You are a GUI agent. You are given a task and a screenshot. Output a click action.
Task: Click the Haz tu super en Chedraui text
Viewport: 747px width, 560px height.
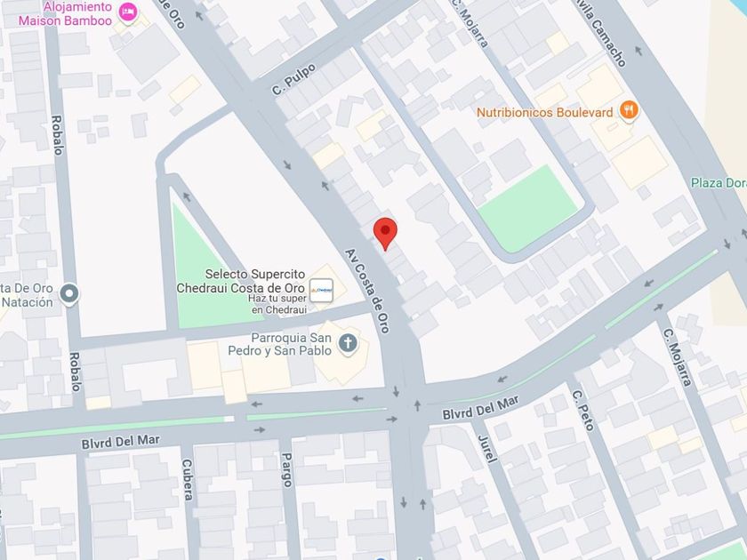click(x=277, y=304)
